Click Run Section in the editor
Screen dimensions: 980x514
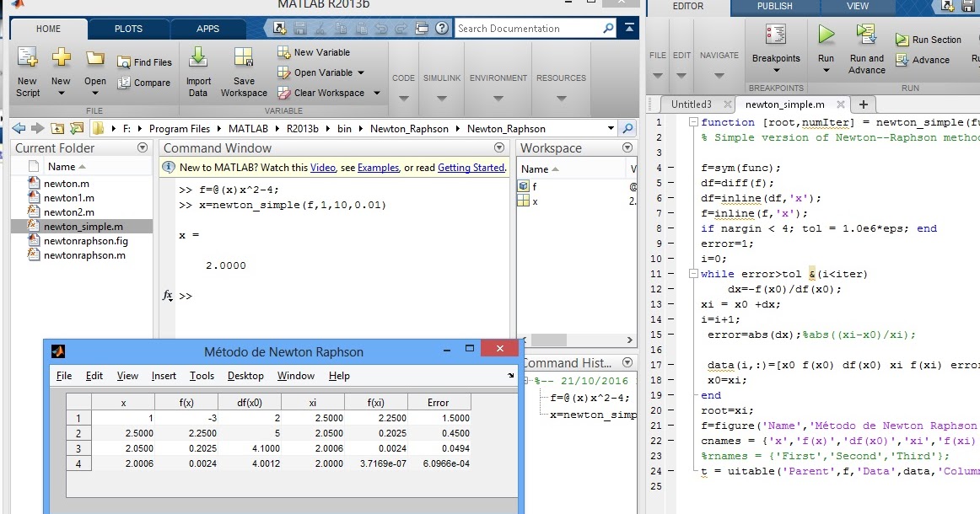point(928,40)
